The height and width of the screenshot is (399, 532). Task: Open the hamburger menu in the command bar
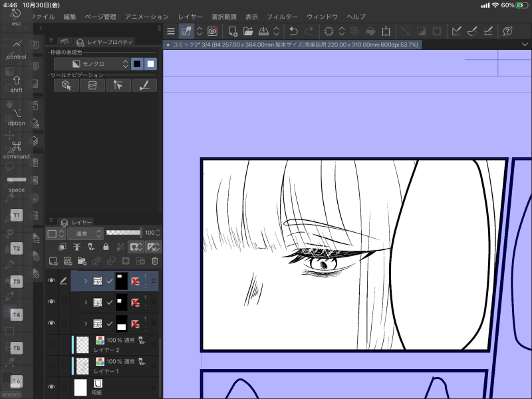coord(171,31)
